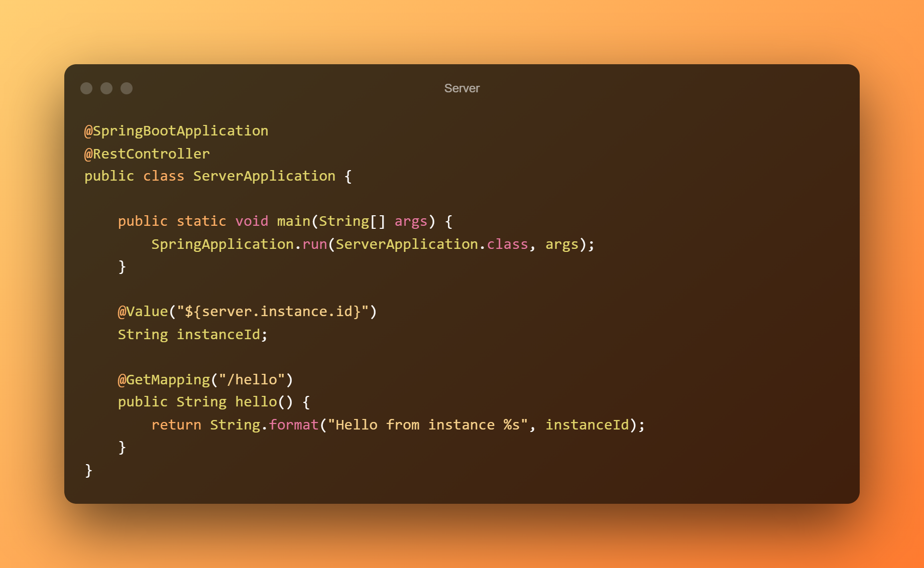The image size is (924, 568).
Task: Click the @Value annotation
Action: (143, 312)
